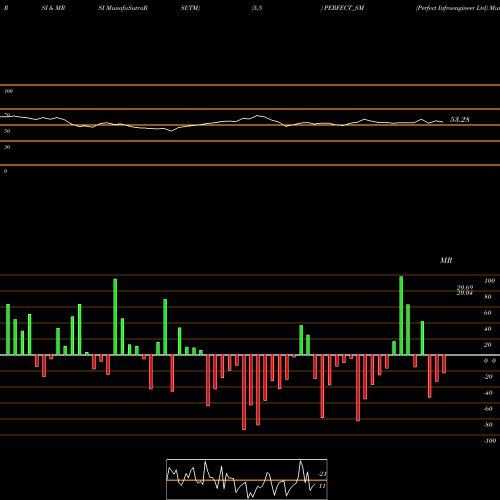Click the "PERFECT_SM" symbol text
This screenshot has height=500, width=500.
pyautogui.click(x=344, y=8)
